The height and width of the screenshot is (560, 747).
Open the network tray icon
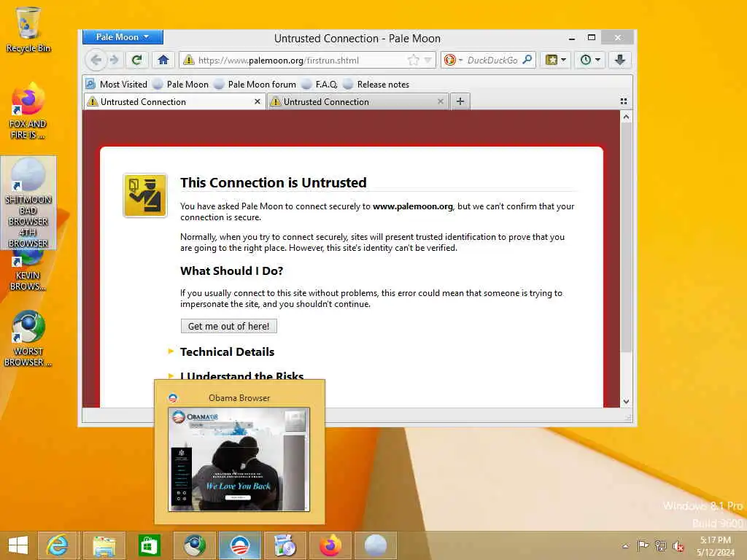click(x=660, y=545)
